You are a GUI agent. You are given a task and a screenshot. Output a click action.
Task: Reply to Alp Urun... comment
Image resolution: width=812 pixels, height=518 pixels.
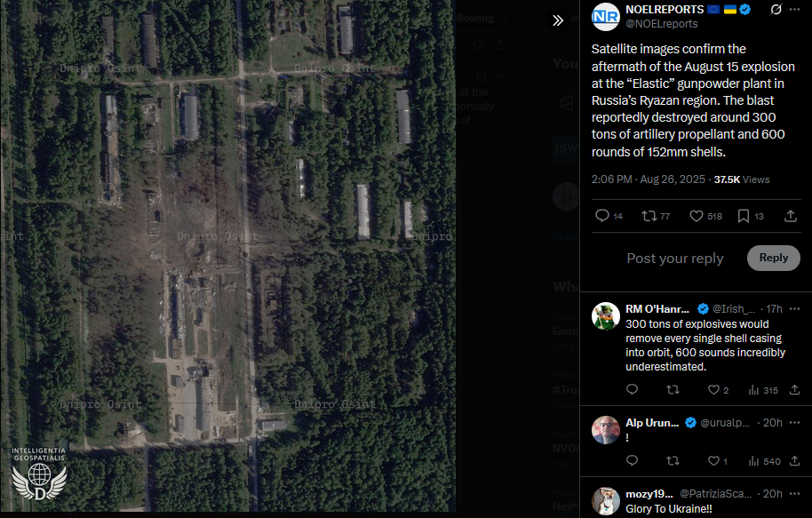[x=632, y=460]
